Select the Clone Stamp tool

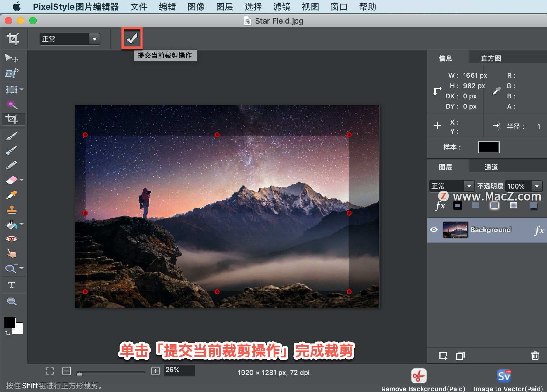tap(12, 210)
